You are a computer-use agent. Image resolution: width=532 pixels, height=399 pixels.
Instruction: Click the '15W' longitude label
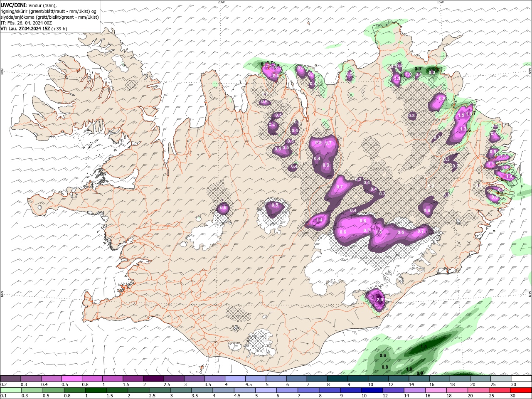click(440, 2)
